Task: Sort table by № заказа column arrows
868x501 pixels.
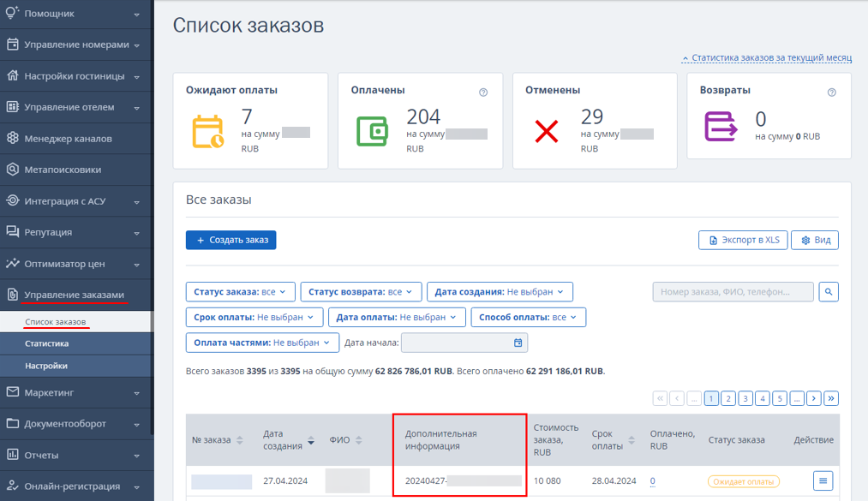Action: point(240,440)
